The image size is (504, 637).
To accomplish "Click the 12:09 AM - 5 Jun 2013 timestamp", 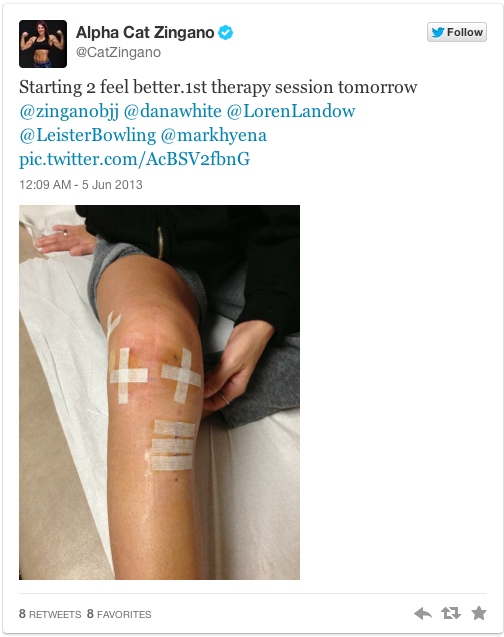I will [81, 185].
